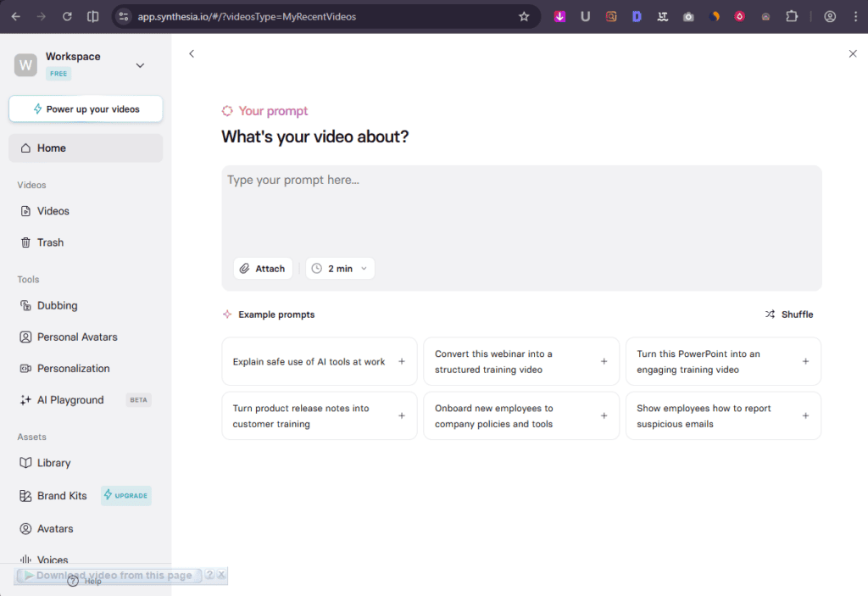Click the Attach button
868x596 pixels.
[263, 269]
